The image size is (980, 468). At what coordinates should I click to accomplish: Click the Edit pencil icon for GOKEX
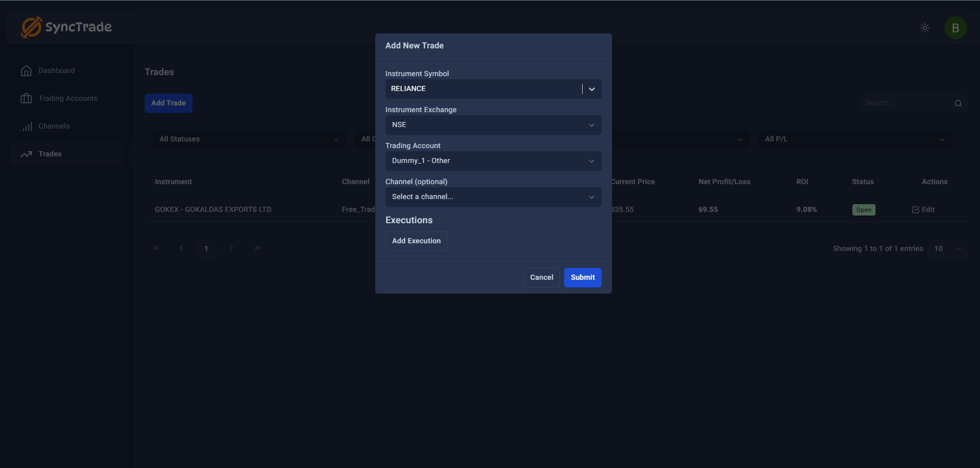point(916,210)
